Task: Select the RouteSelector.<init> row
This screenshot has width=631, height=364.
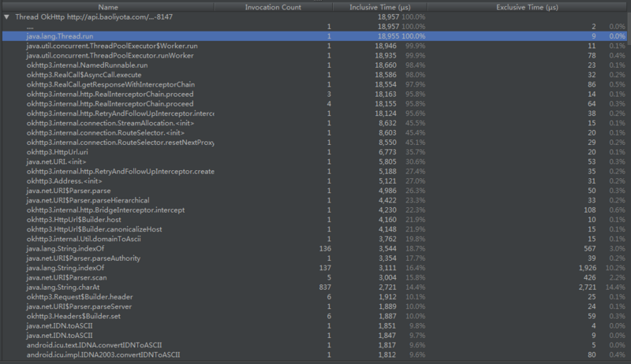Action: [314, 132]
